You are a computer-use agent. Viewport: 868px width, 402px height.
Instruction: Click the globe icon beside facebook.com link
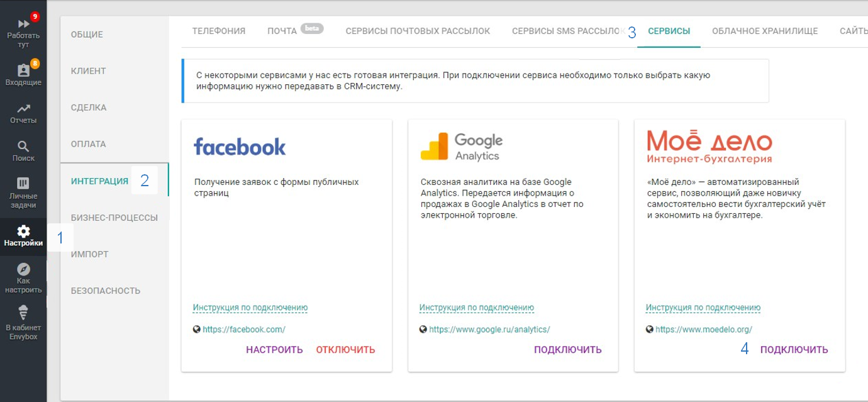(x=197, y=329)
